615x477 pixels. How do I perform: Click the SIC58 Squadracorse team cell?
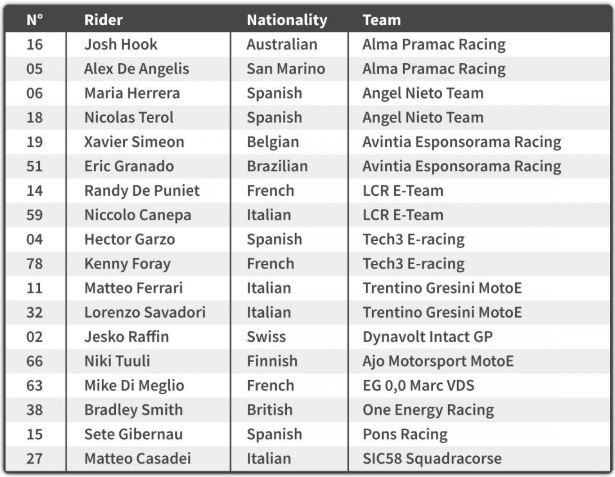click(432, 459)
